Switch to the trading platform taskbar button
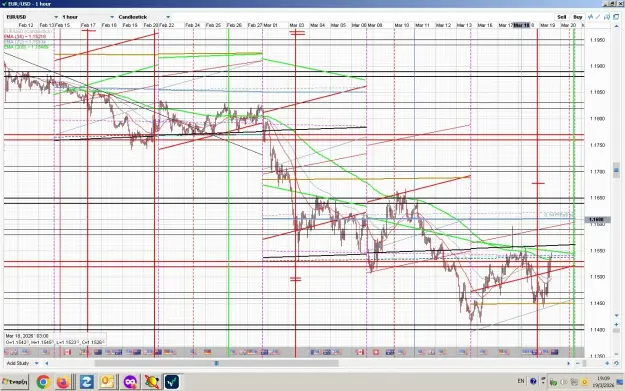 [x=172, y=382]
